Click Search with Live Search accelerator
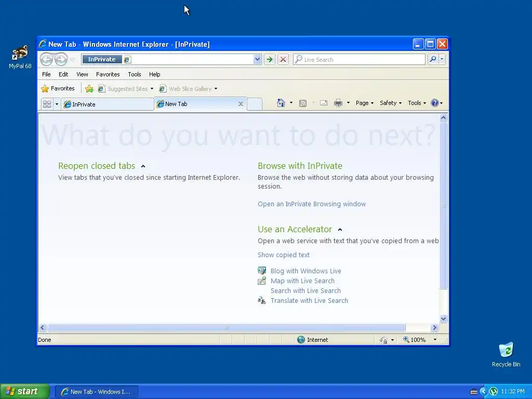 pos(305,290)
